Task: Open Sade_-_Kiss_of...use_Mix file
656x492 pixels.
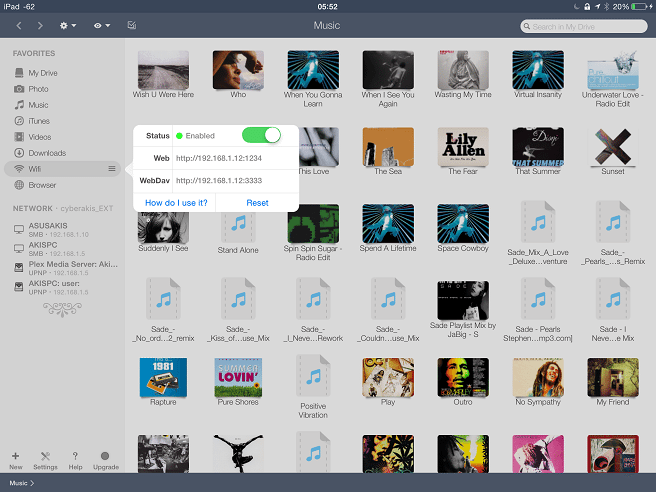Action: (x=238, y=310)
